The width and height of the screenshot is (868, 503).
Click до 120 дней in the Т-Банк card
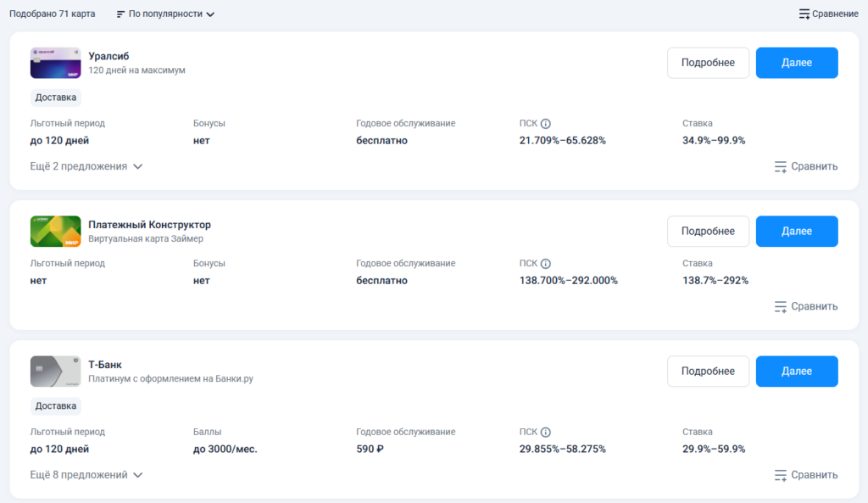coord(59,450)
